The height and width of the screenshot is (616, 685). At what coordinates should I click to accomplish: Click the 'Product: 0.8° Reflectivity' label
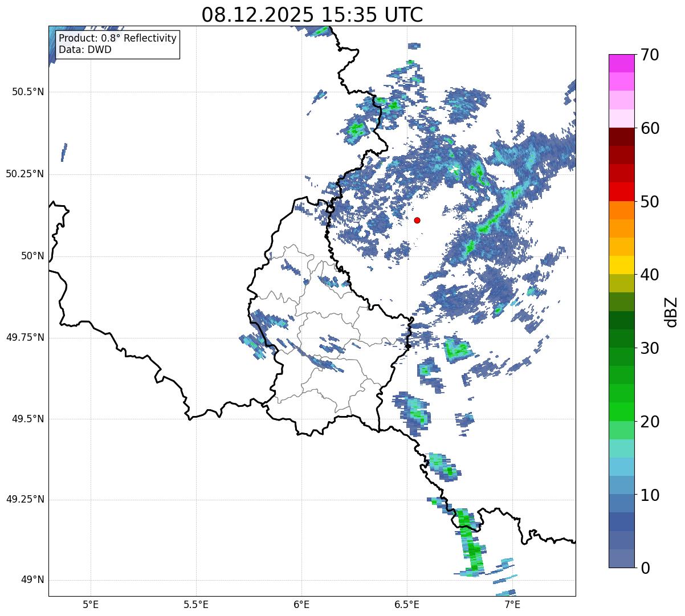[x=117, y=38]
